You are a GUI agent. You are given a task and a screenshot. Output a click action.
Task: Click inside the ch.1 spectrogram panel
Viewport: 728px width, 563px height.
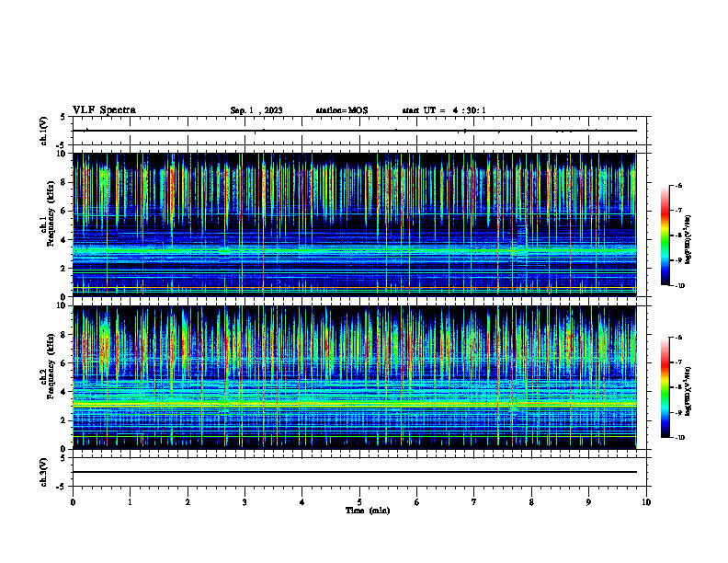(354, 224)
